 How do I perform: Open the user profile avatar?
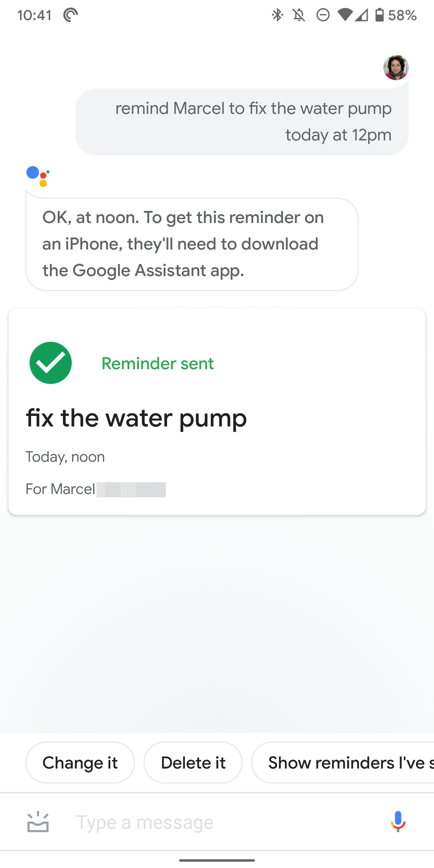(396, 68)
